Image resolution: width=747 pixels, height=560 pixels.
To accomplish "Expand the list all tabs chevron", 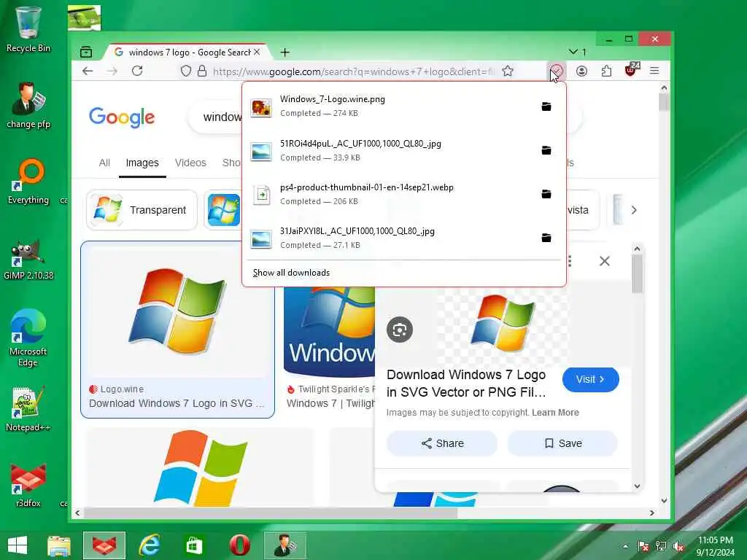I will (573, 52).
